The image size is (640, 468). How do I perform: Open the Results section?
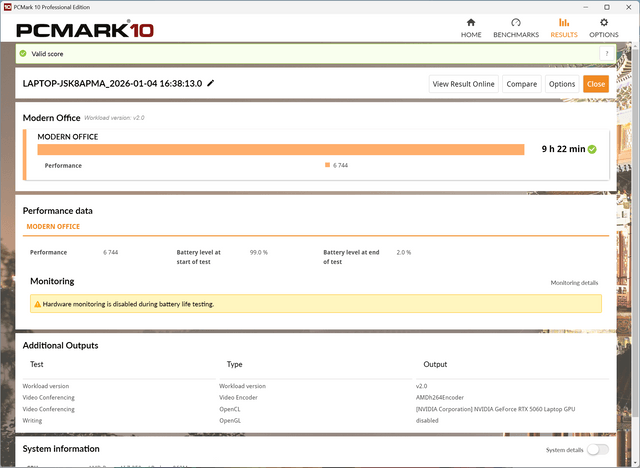click(564, 28)
